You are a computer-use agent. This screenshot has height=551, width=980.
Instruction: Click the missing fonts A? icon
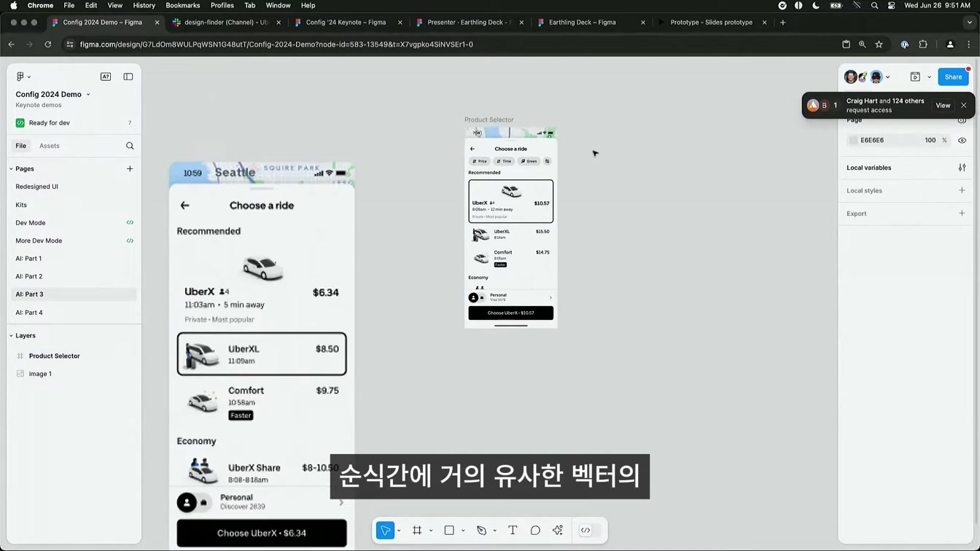pos(106,77)
